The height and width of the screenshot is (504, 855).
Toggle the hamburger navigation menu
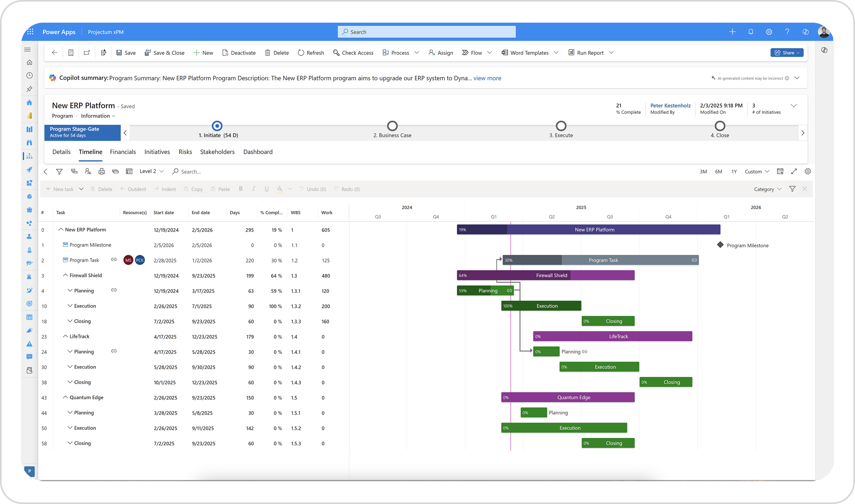[27, 50]
